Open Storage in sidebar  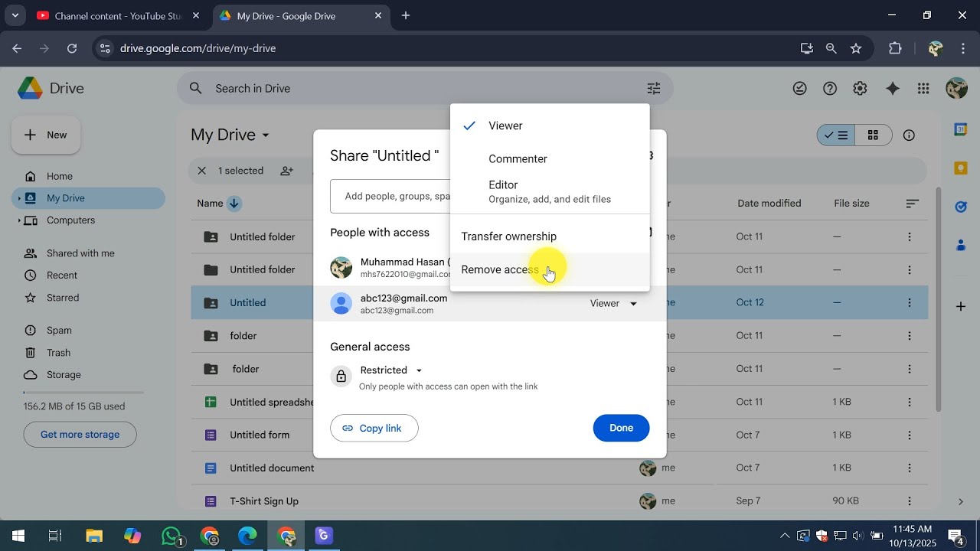pos(88,375)
